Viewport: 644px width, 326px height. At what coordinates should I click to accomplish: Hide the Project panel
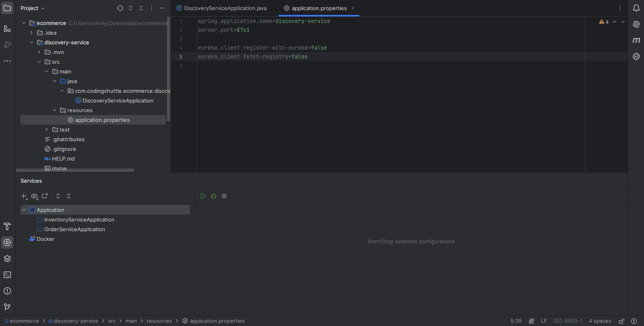point(162,8)
